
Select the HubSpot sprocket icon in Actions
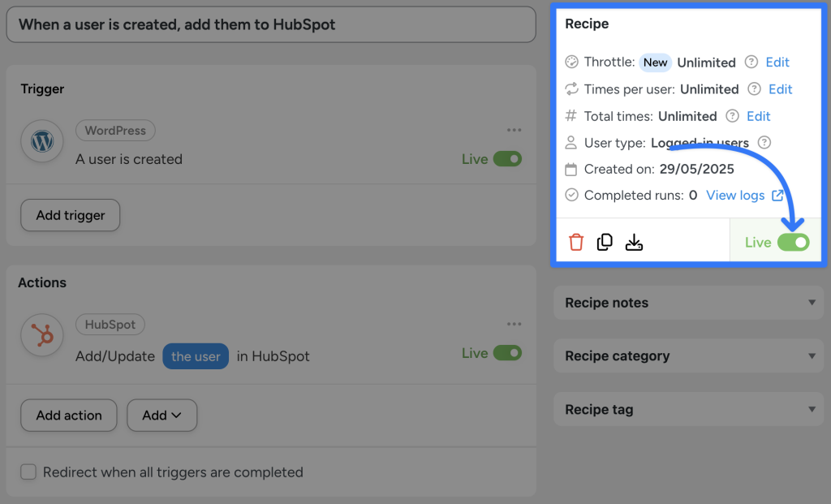click(x=41, y=334)
